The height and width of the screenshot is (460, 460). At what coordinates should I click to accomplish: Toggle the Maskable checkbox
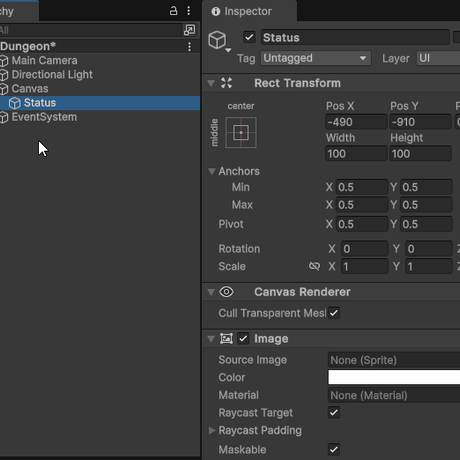coord(334,449)
